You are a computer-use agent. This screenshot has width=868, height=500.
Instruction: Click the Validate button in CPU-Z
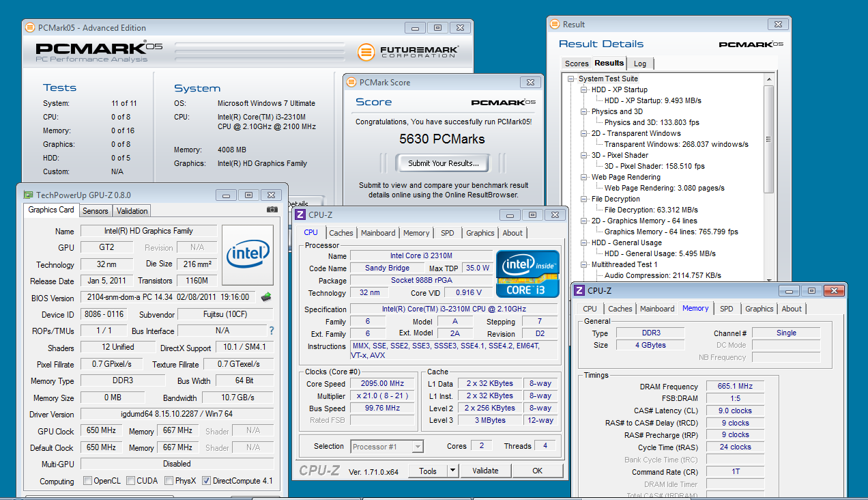485,471
